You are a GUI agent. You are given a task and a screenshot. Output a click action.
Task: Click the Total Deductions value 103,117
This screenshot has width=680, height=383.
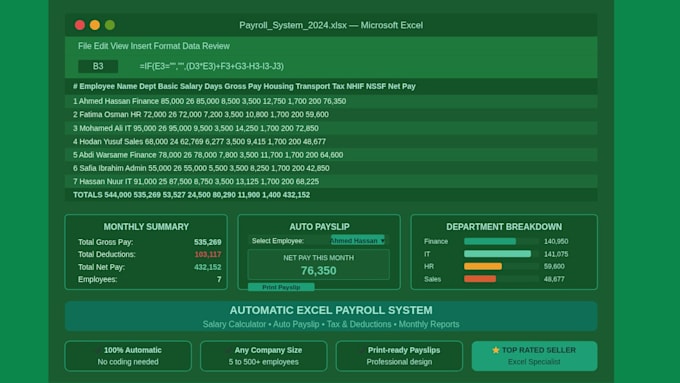208,254
